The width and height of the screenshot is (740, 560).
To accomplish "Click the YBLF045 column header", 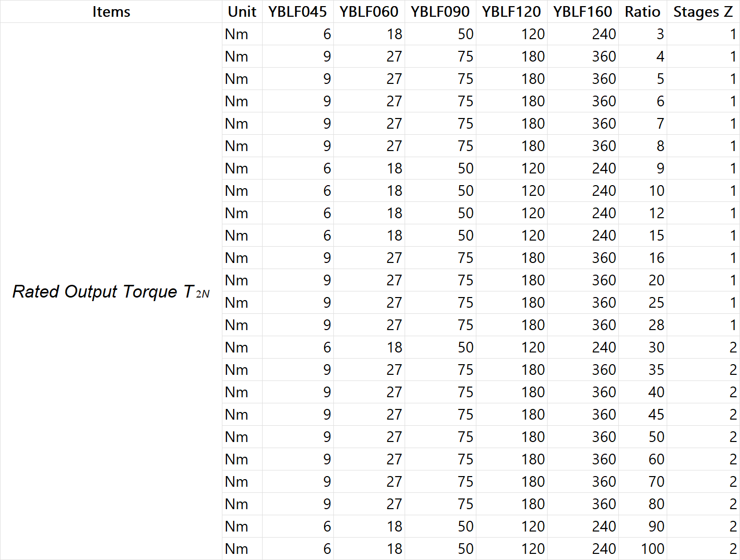I will click(x=298, y=12).
